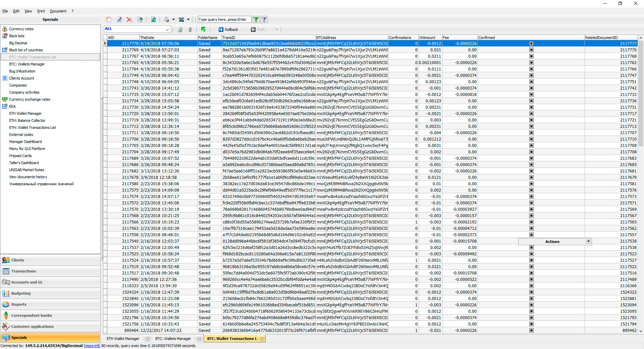Screen dimensions: 644x349
Task: Open the Edit menu
Action: [x=16, y=11]
